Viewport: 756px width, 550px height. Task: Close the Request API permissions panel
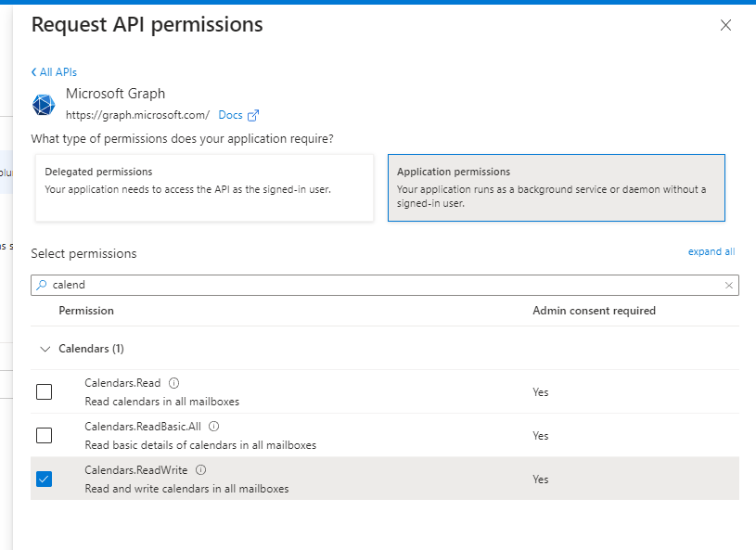[x=725, y=26]
